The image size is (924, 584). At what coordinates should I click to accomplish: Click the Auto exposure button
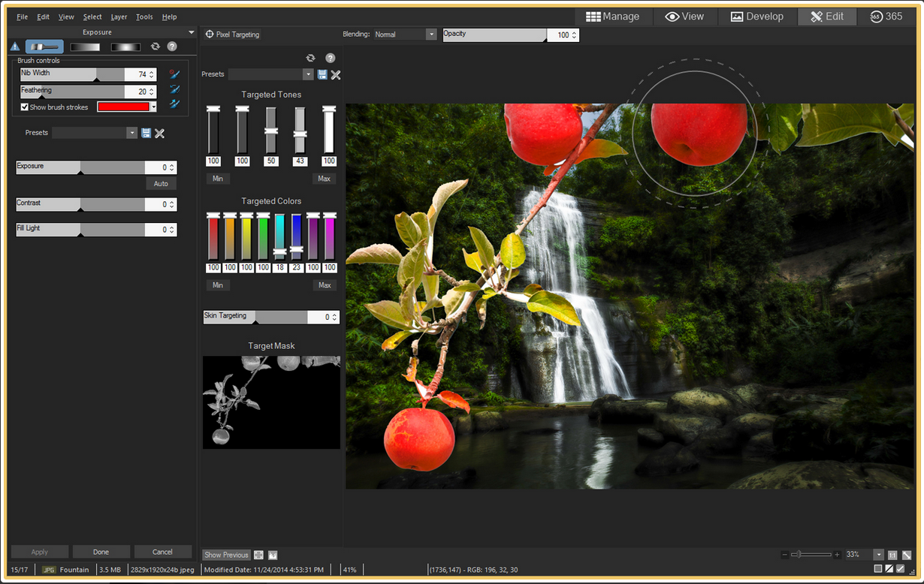pyautogui.click(x=161, y=184)
